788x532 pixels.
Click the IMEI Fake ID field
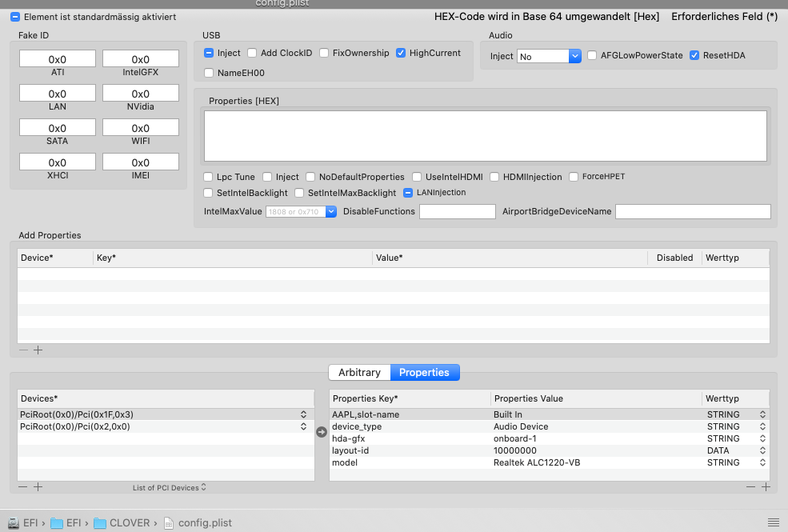141,162
